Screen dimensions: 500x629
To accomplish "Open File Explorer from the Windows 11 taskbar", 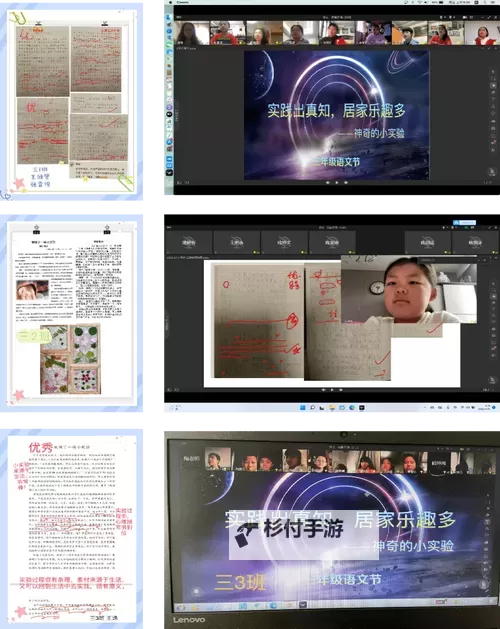I will point(332,408).
